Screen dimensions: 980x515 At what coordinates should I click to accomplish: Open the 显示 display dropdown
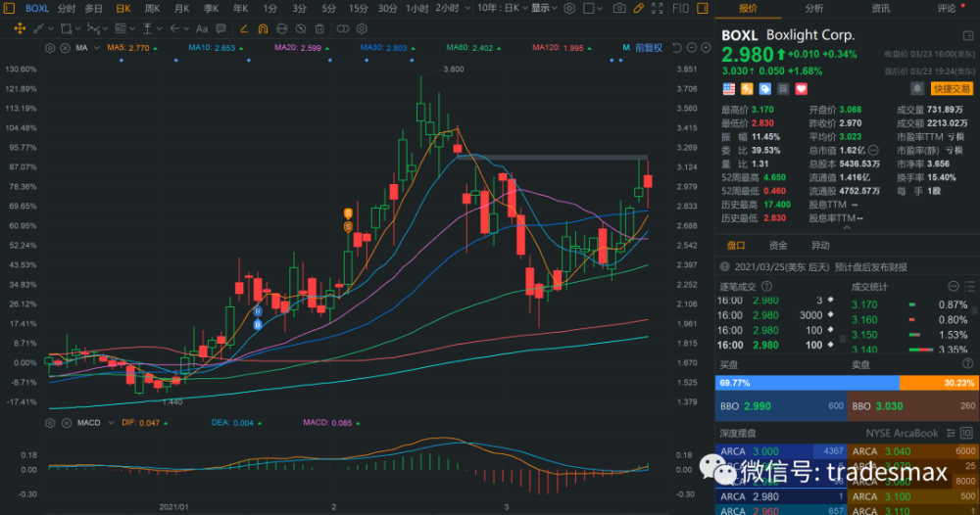pos(544,8)
